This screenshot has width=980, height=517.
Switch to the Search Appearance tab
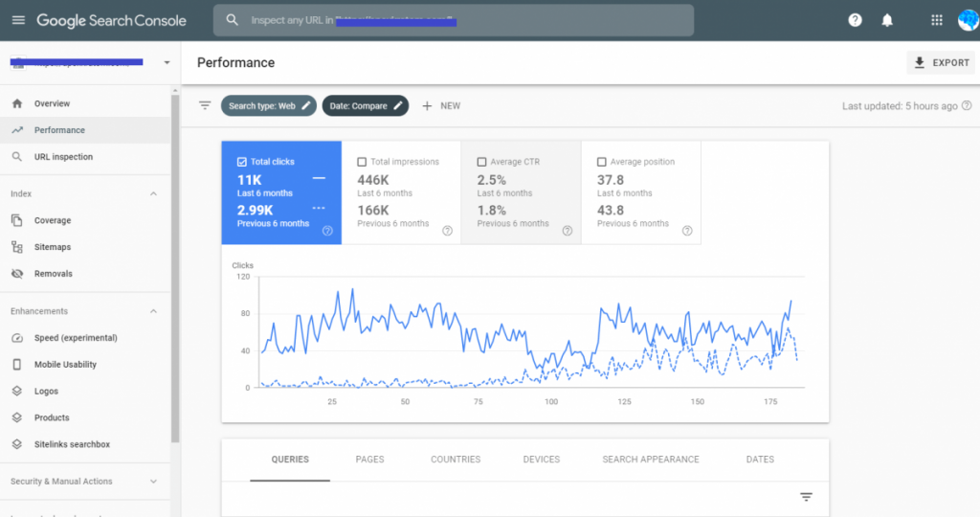point(651,460)
